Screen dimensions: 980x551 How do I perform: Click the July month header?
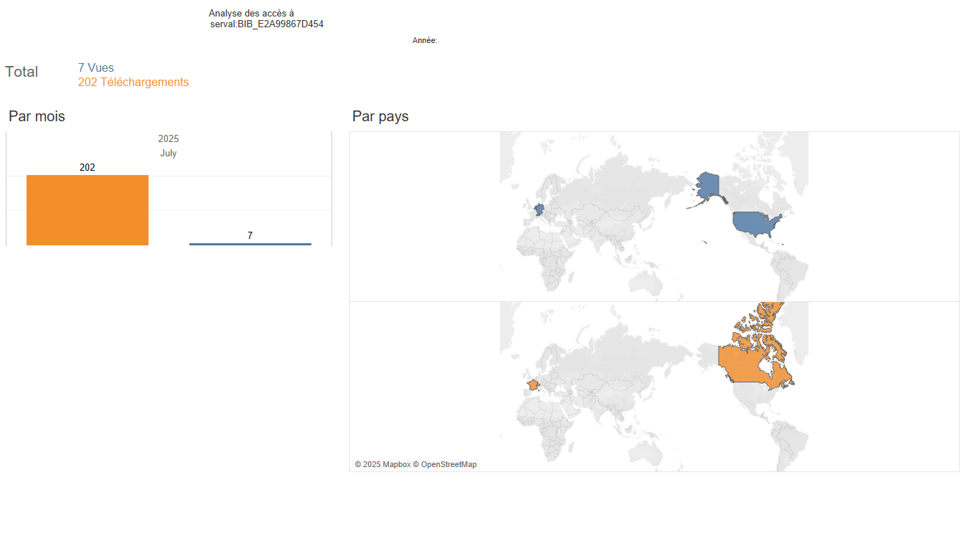pos(169,154)
